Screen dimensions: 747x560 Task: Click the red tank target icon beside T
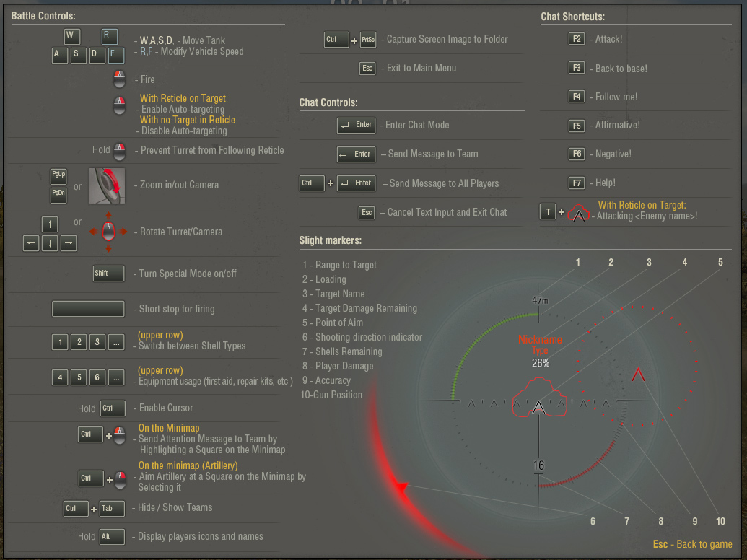point(579,213)
